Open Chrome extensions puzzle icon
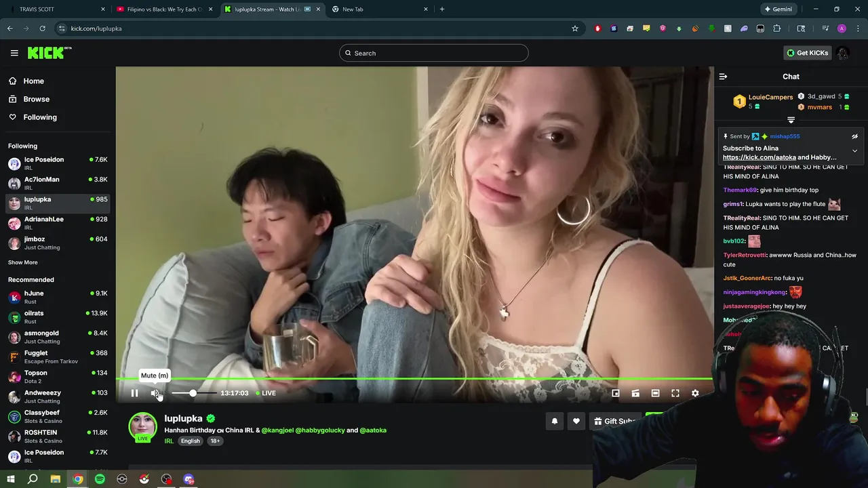 pos(777,28)
